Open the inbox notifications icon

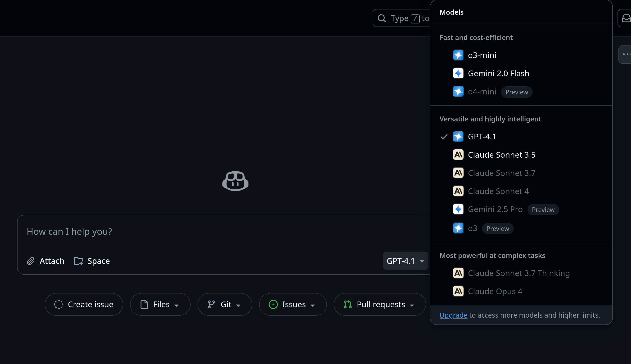click(626, 18)
